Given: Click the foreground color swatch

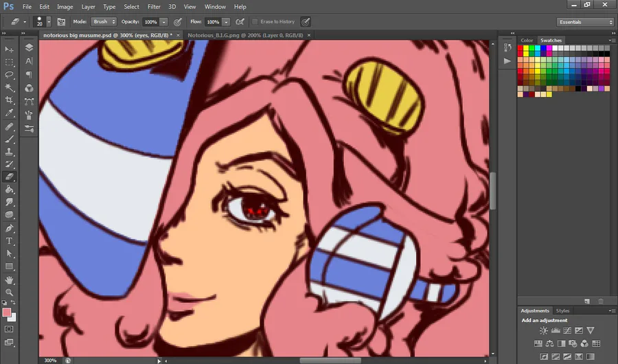Looking at the screenshot, I should click(x=7, y=312).
